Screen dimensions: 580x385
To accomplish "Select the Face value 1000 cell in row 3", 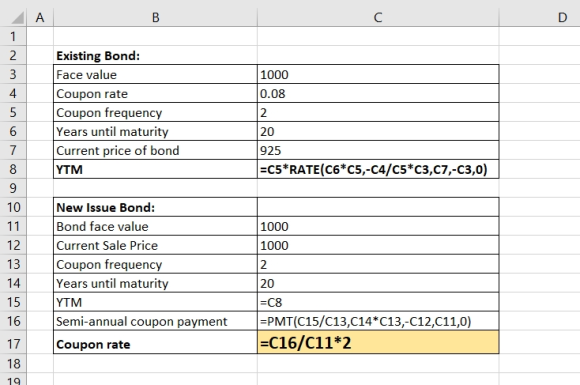I will 378,74.
